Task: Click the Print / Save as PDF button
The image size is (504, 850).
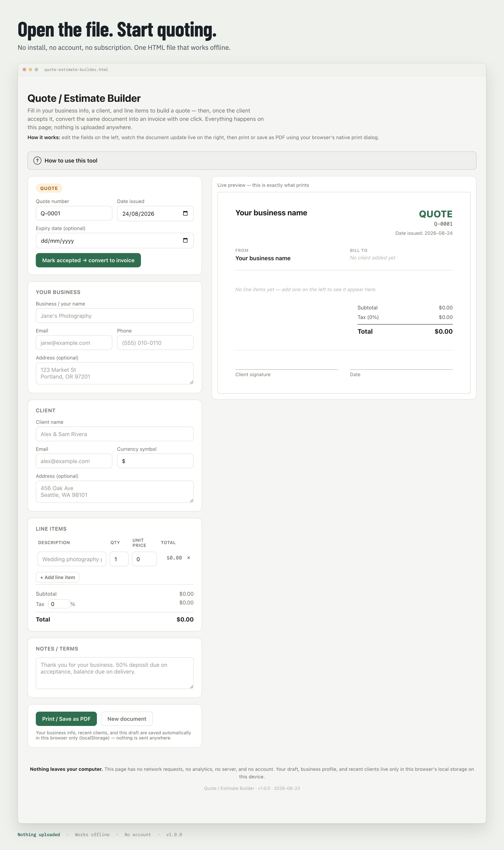Action: 66,719
